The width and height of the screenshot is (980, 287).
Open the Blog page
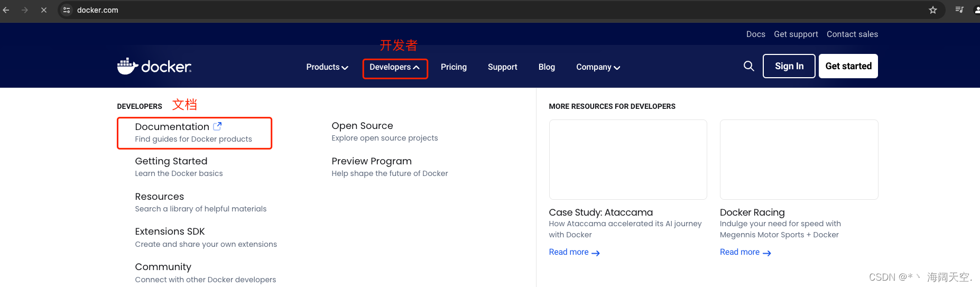tap(547, 67)
